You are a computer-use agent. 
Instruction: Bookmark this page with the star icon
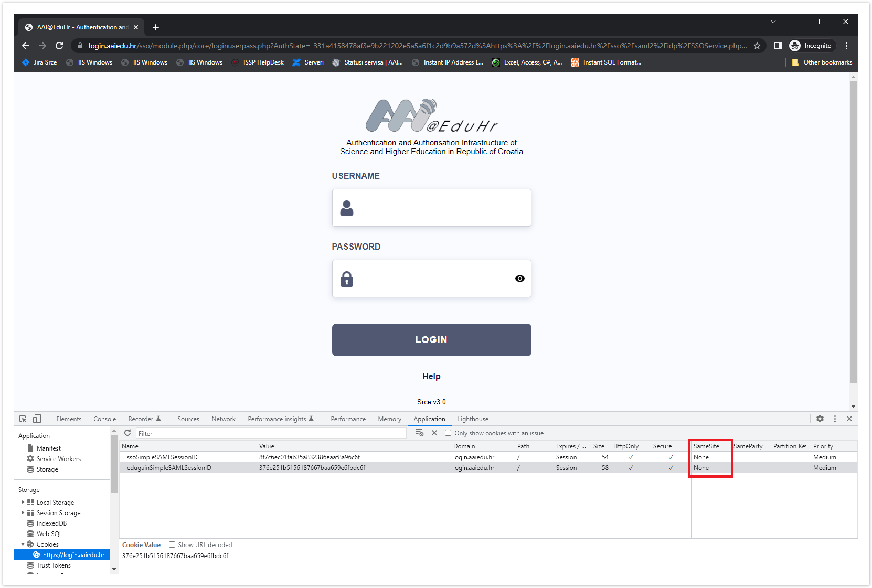coord(757,46)
